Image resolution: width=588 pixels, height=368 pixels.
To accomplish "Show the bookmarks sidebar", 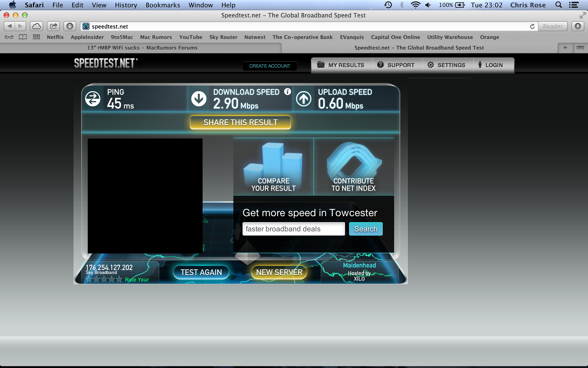I will pos(23,37).
